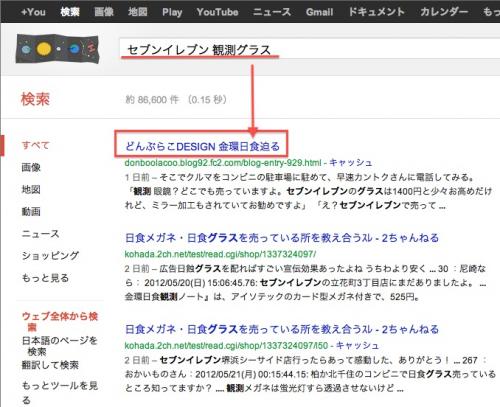Open キャッシュ link for donboolacoo blog result

(x=350, y=163)
